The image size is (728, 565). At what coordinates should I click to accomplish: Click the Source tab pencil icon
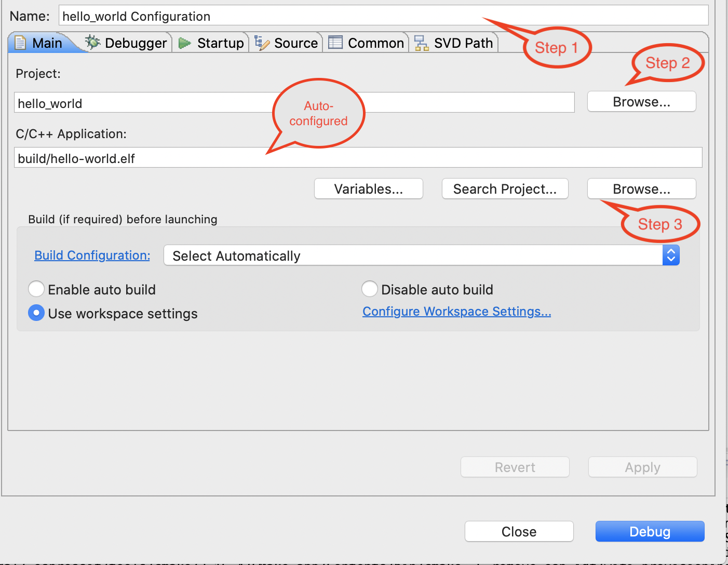[x=262, y=43]
